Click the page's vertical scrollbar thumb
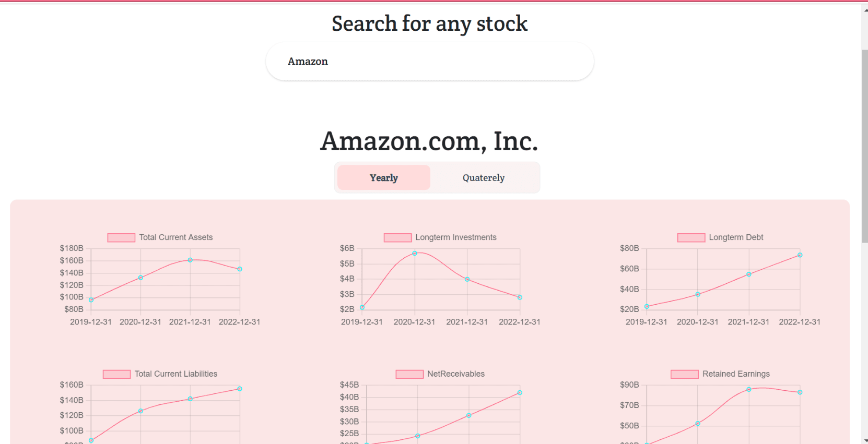Viewport: 868px width, 444px height. (864, 146)
